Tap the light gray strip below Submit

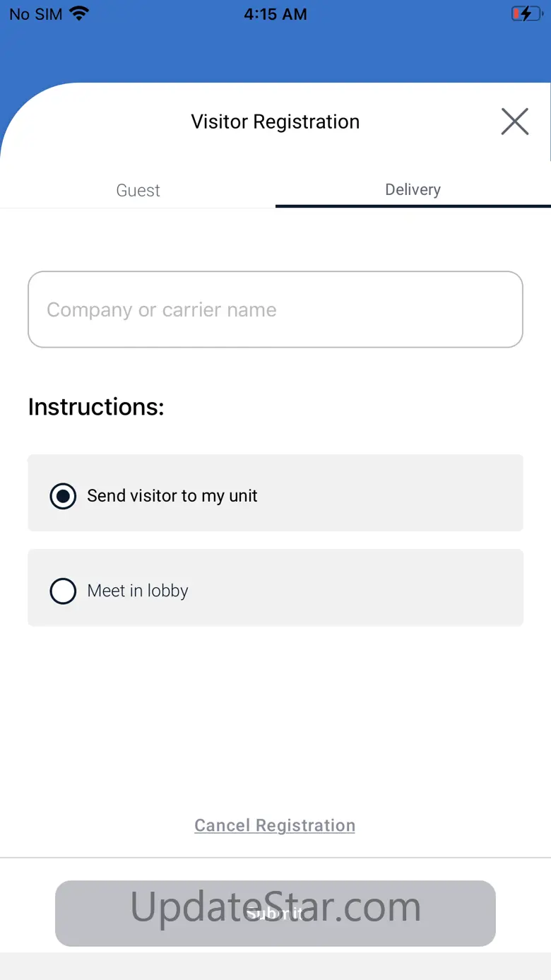pyautogui.click(x=275, y=966)
